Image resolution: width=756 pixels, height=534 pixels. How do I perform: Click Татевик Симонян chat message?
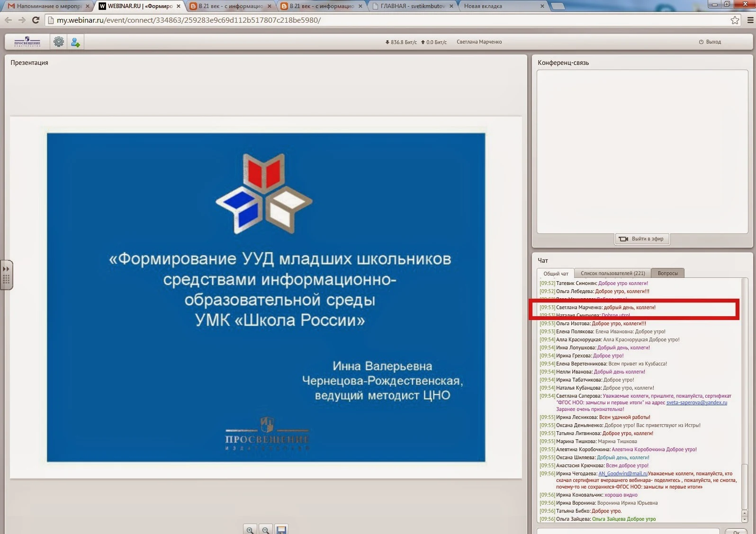(594, 283)
